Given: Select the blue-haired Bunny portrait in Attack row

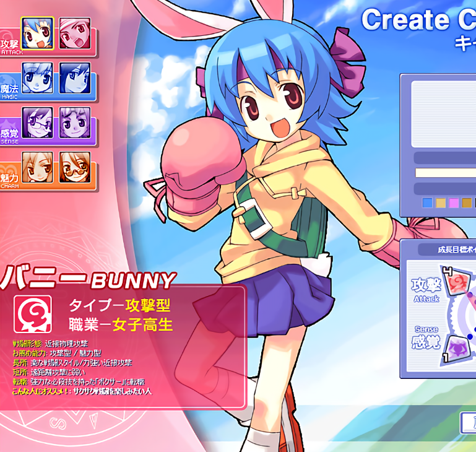Looking at the screenshot, I should [x=37, y=33].
